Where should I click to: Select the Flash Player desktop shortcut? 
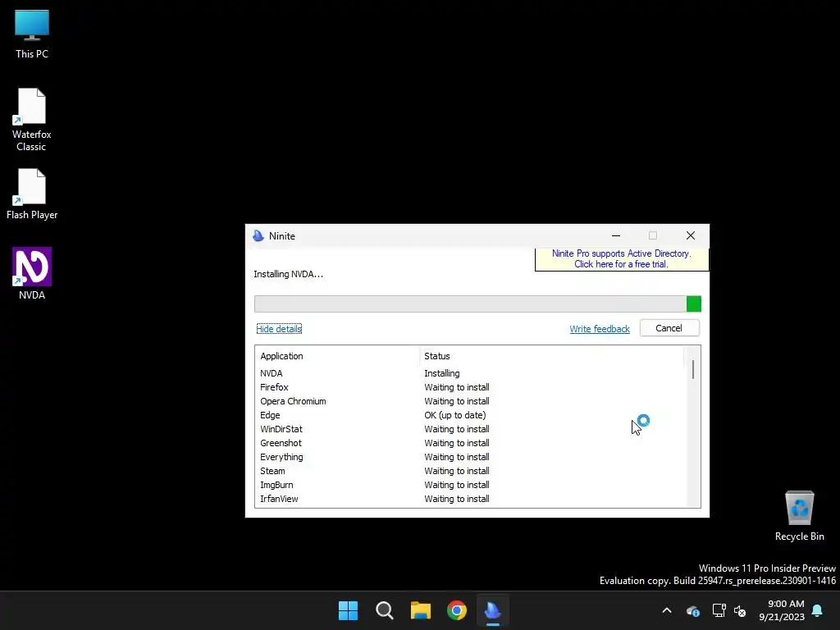point(32,194)
